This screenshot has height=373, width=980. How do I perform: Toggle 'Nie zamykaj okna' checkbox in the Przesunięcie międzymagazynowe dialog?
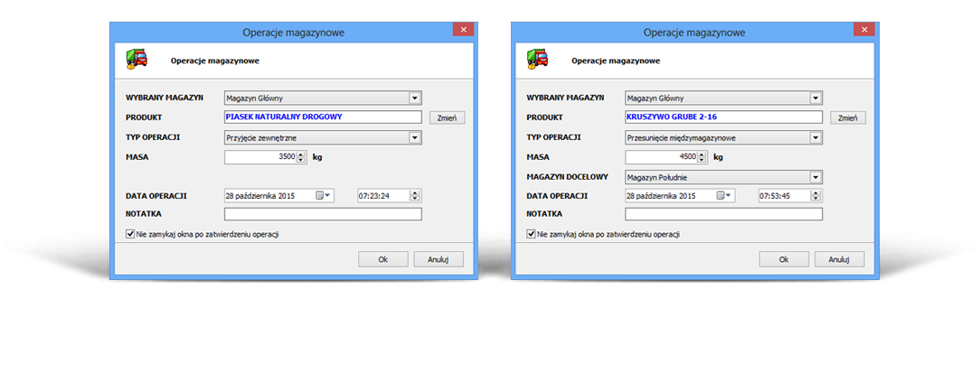click(531, 234)
